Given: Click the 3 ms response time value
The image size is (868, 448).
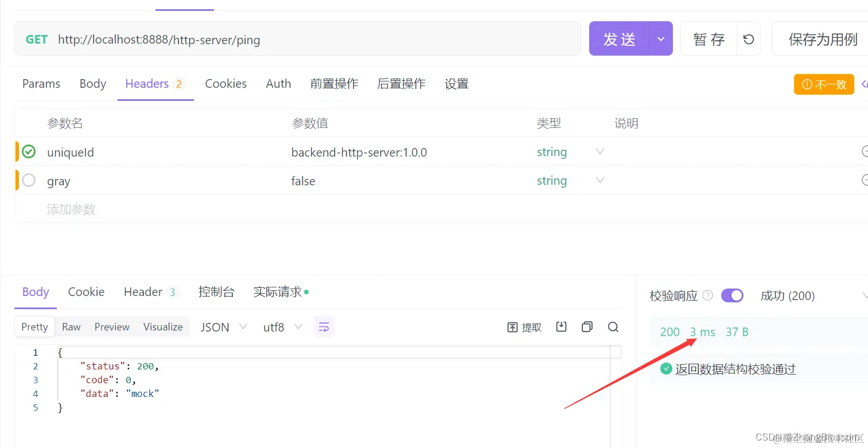Looking at the screenshot, I should coord(703,332).
